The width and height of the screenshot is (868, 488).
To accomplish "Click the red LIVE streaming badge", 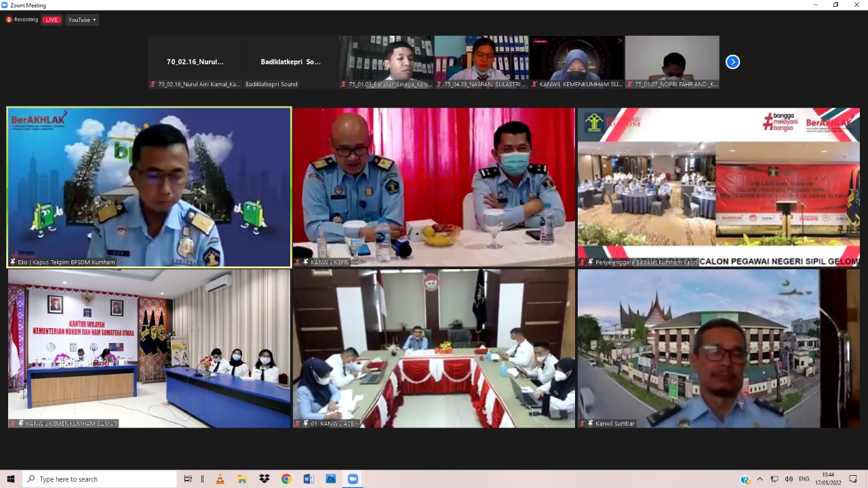I will tap(52, 20).
